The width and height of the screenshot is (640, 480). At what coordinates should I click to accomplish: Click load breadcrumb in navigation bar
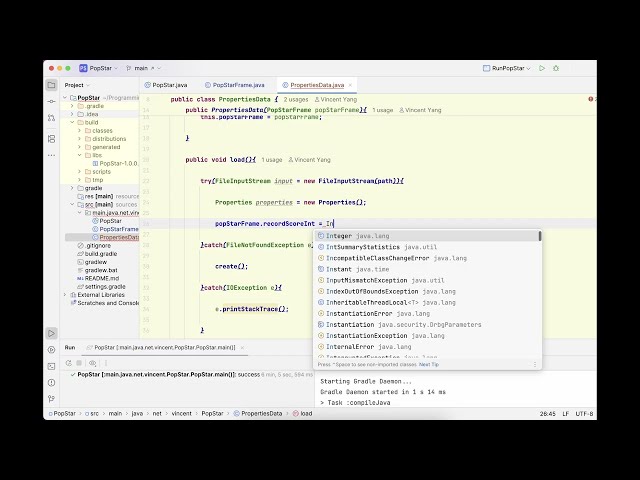coord(302,413)
